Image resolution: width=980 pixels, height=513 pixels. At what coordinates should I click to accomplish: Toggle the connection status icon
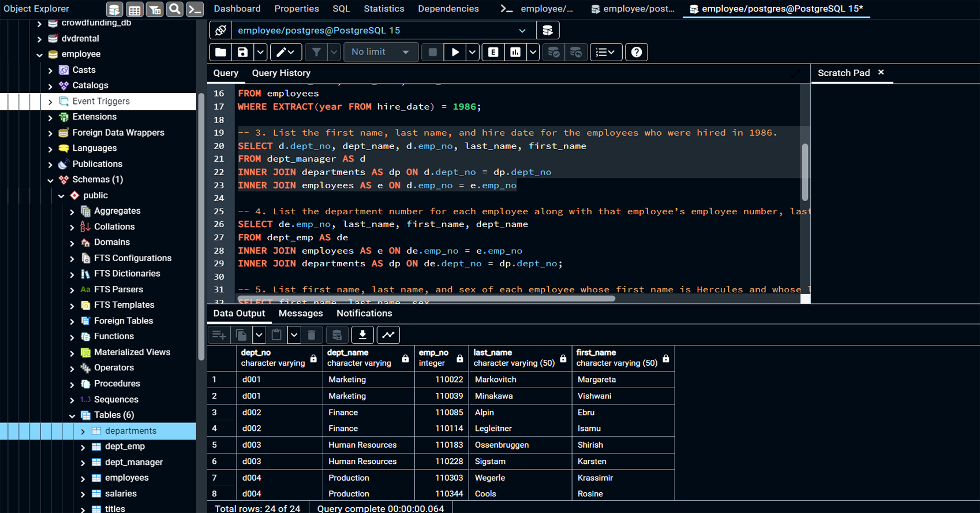pos(220,30)
